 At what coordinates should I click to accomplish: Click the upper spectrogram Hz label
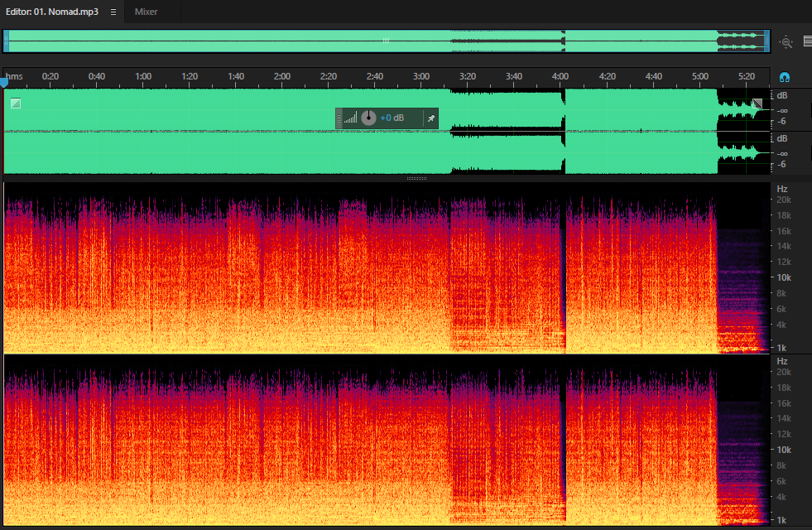tap(782, 189)
